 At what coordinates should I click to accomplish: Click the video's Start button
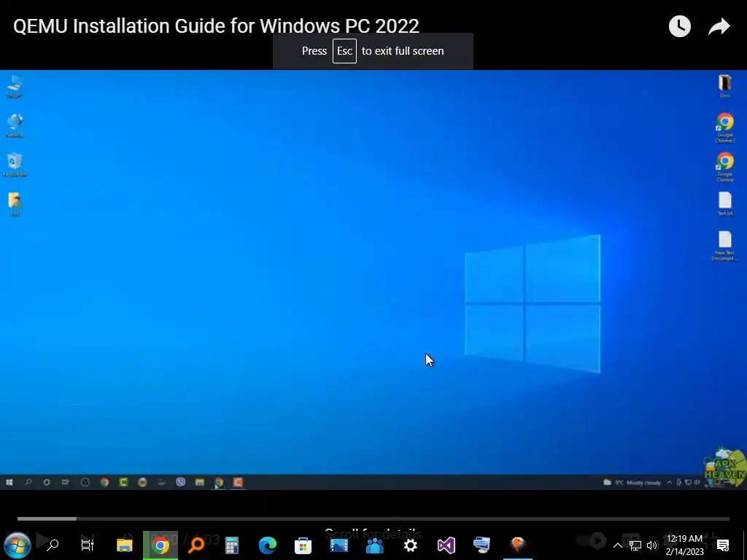[9, 483]
